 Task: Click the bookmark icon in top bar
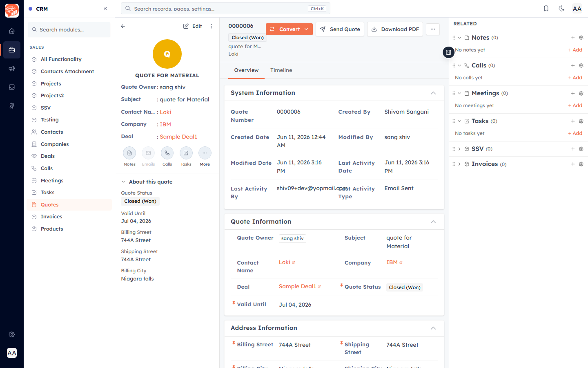pos(546,9)
